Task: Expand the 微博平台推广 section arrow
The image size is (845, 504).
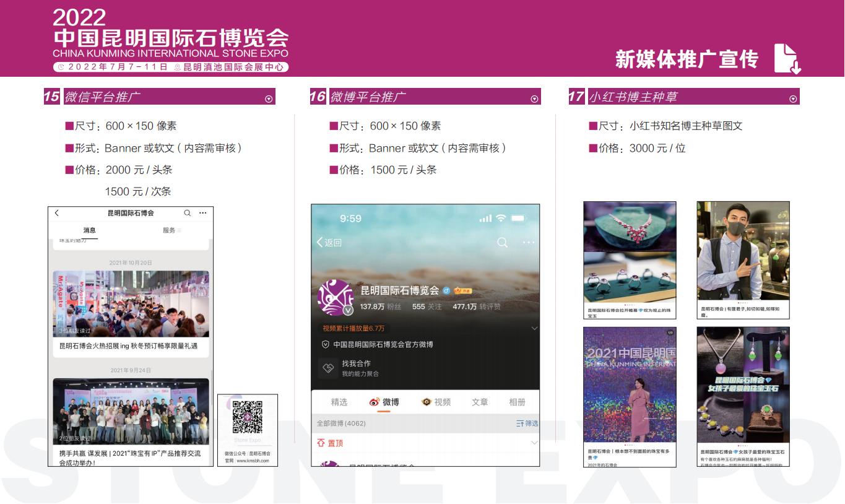Action: tap(534, 98)
